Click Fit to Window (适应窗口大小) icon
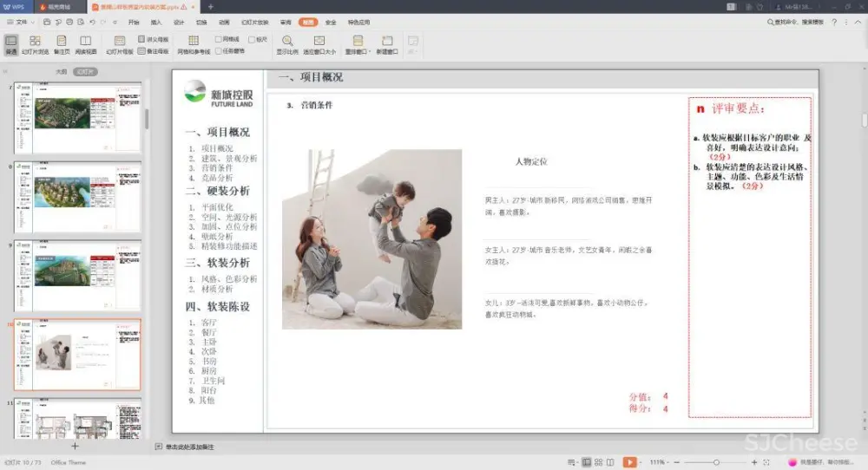 click(x=319, y=44)
